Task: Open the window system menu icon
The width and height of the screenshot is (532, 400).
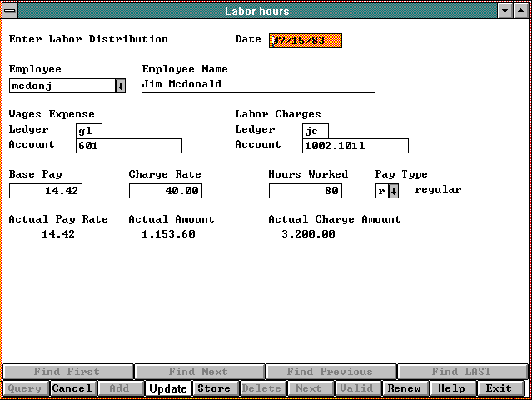Action: (x=10, y=11)
